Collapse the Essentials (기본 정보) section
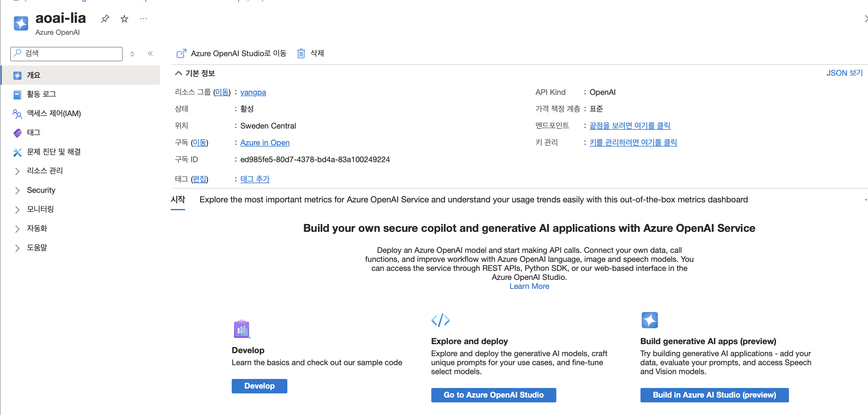868x415 pixels. click(179, 73)
